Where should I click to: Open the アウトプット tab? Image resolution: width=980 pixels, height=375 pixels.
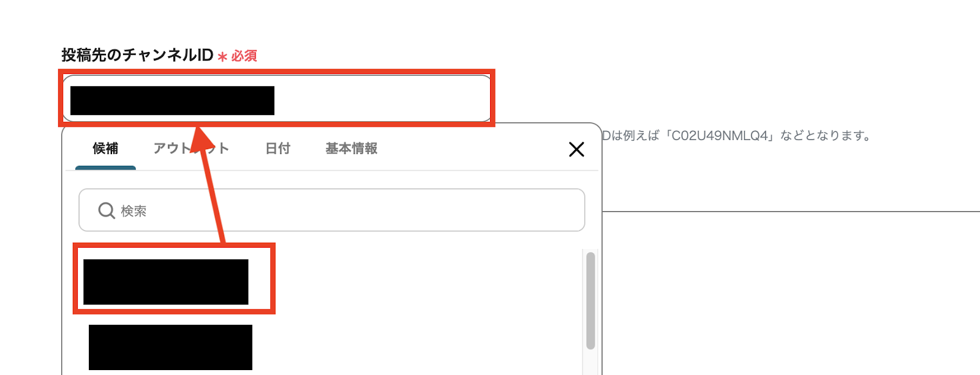click(191, 149)
